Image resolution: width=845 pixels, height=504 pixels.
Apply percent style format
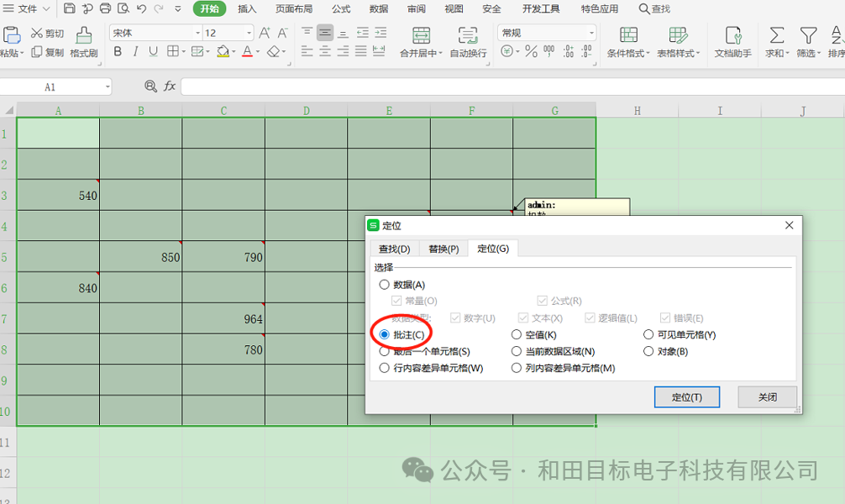(531, 51)
